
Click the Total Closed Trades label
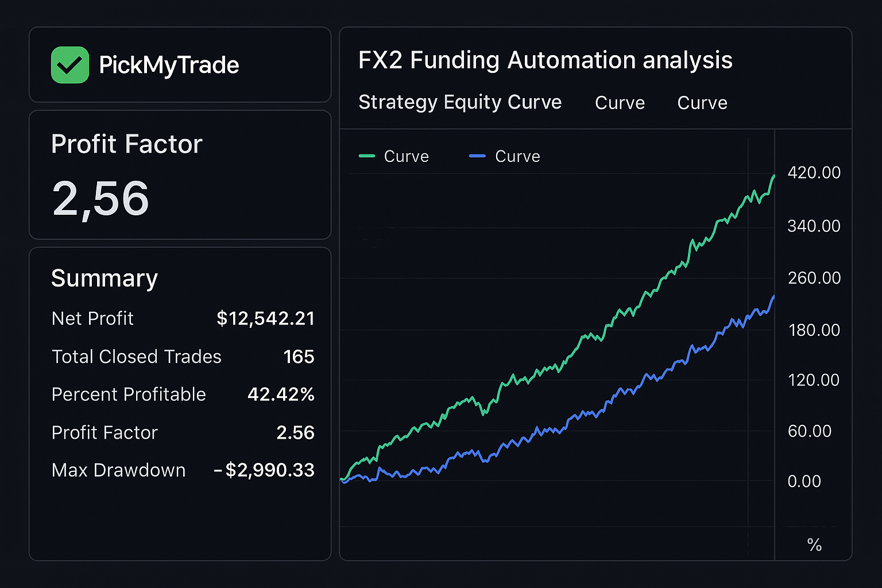(x=137, y=357)
